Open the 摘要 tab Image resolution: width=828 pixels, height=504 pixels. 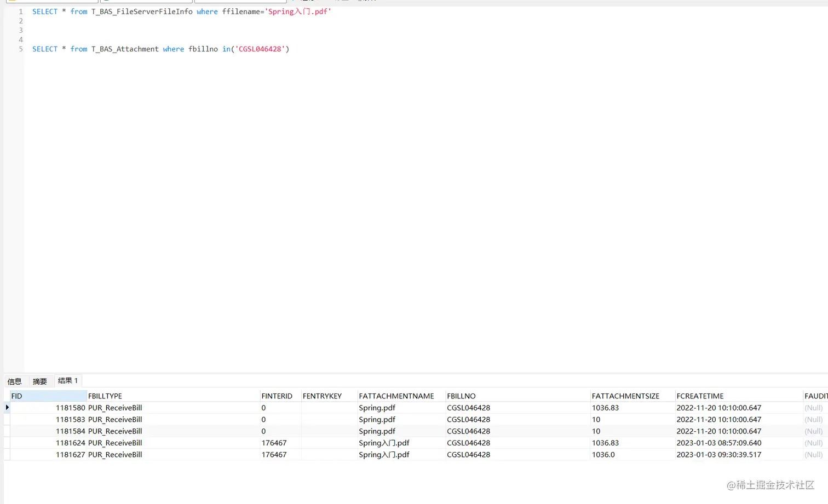(40, 381)
